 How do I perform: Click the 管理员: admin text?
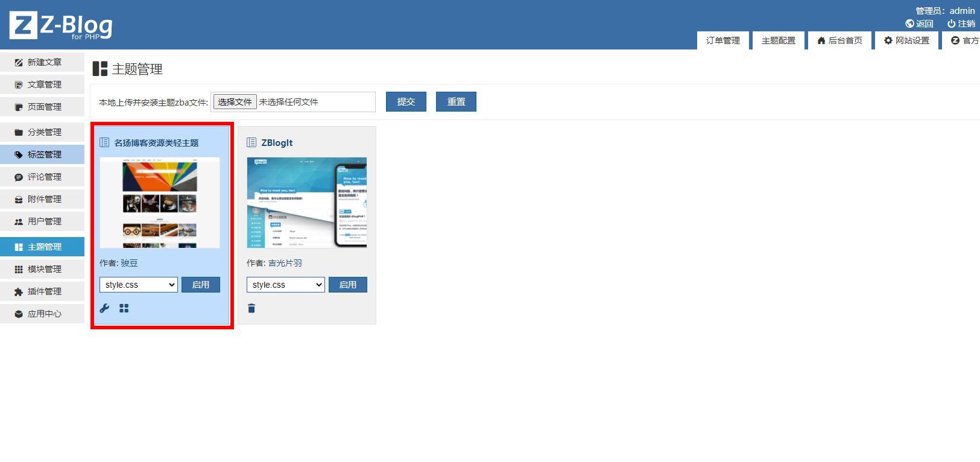coord(945,10)
